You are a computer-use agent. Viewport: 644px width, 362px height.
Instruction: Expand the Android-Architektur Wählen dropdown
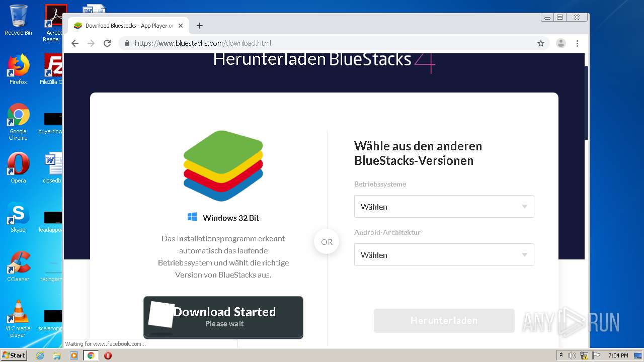pos(444,255)
